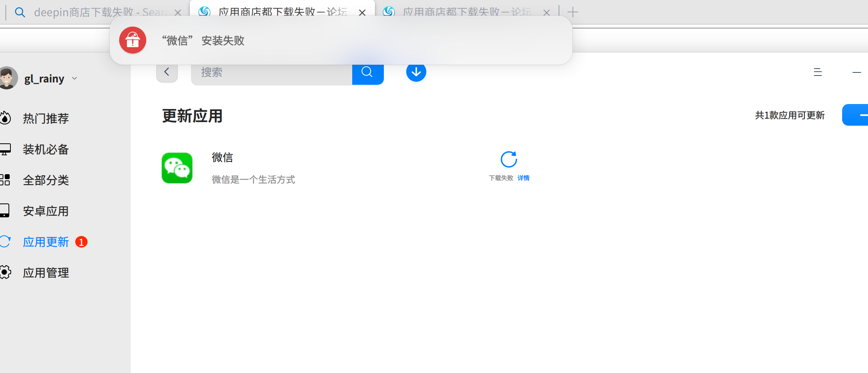Screen dimensions: 868x373
Task: Open 全部分类 in the sidebar
Action: (46, 180)
